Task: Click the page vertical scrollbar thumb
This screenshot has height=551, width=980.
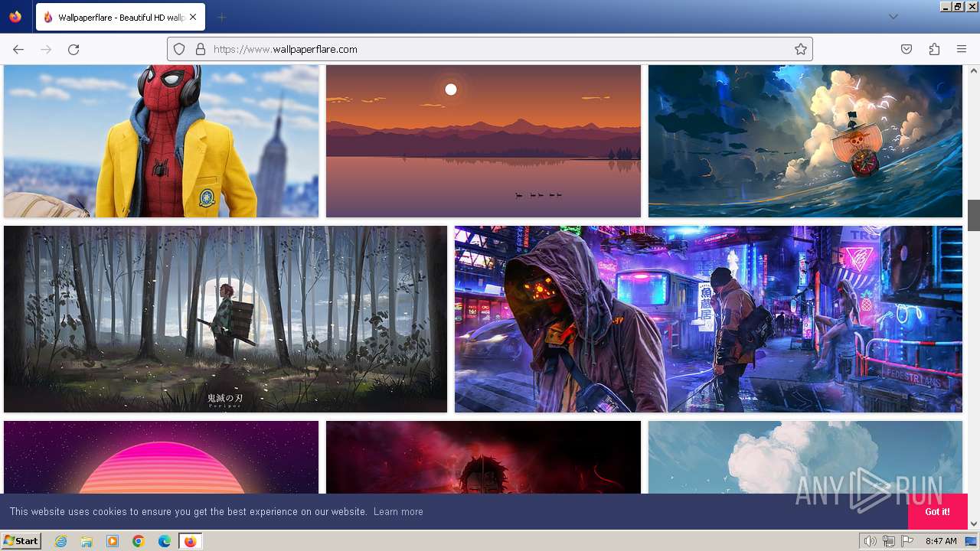Action: tap(974, 215)
